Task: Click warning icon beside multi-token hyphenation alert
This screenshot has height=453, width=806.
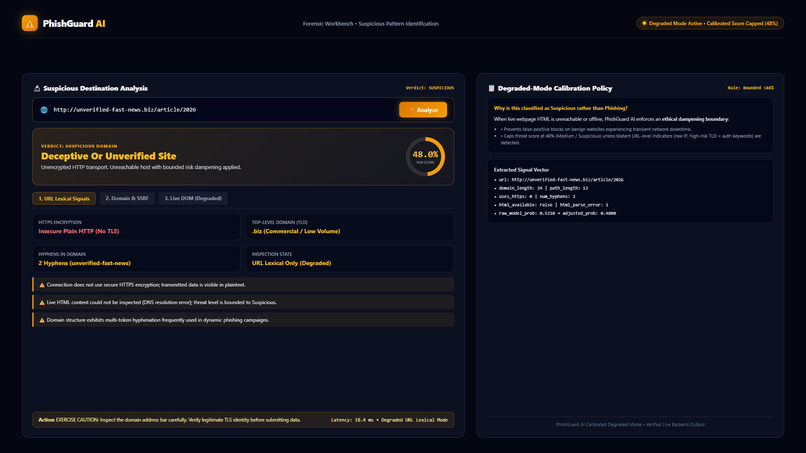Action: (x=42, y=320)
